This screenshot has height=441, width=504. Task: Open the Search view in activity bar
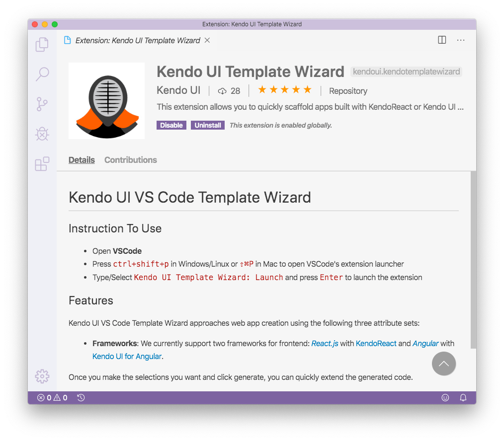pyautogui.click(x=42, y=74)
